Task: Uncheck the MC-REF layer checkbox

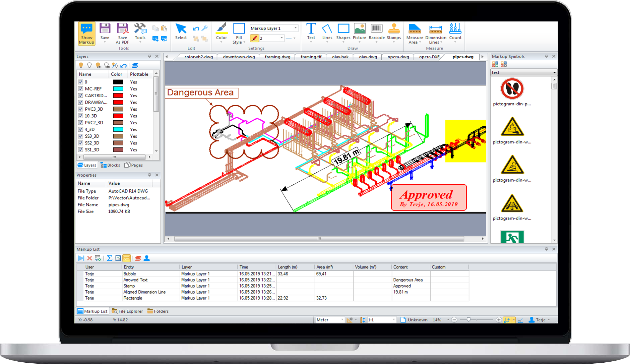Action: [x=80, y=89]
